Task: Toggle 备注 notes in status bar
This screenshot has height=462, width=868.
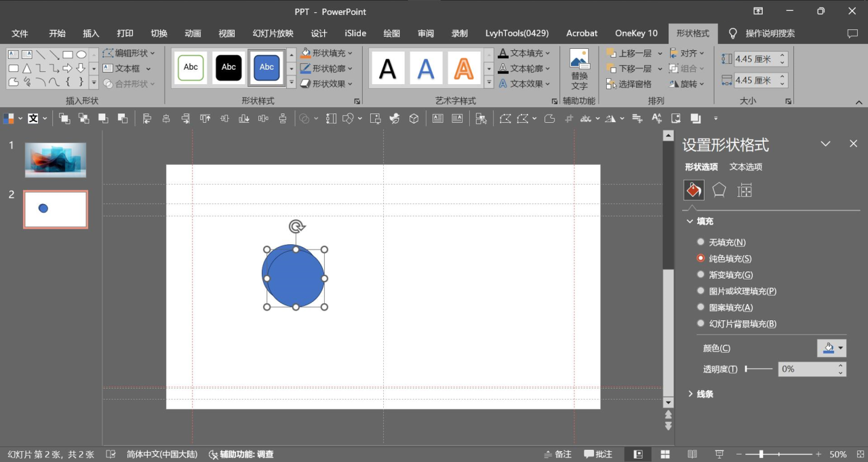Action: tap(557, 454)
